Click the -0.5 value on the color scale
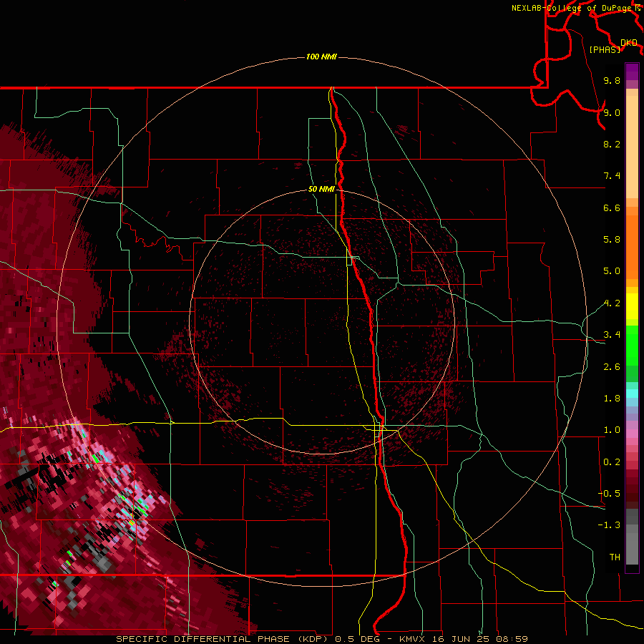 pos(609,494)
